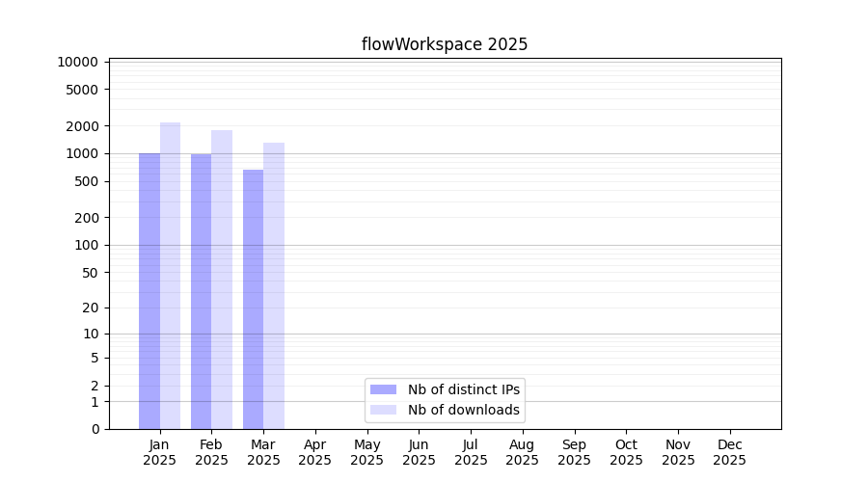Click the Apr 2025 x-axis label
The width and height of the screenshot is (868, 482).
[315, 452]
